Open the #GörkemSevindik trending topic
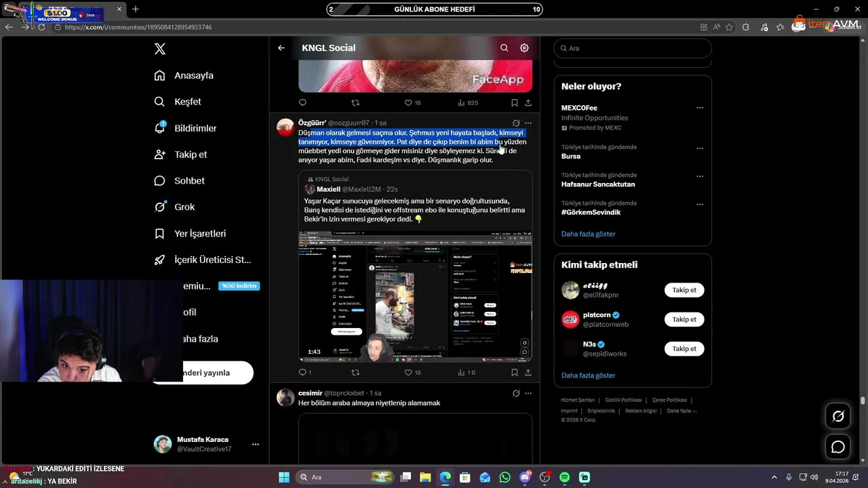This screenshot has height=488, width=868. pyautogui.click(x=591, y=212)
